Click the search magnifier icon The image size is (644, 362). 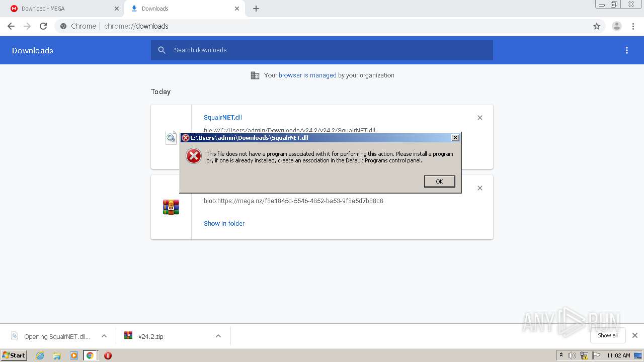tap(162, 50)
